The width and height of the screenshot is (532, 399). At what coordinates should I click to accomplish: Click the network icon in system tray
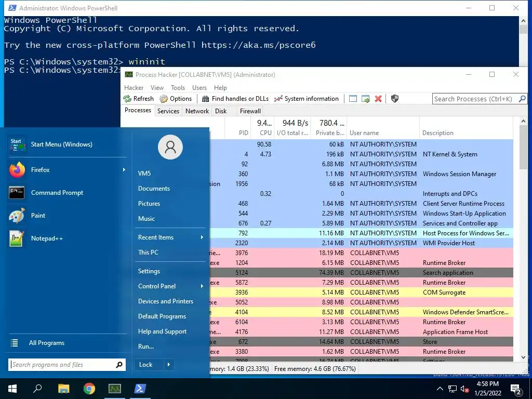[x=453, y=389]
